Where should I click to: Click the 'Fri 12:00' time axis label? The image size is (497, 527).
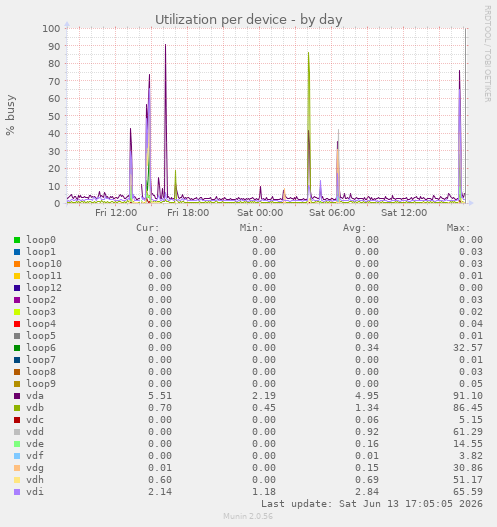(116, 213)
